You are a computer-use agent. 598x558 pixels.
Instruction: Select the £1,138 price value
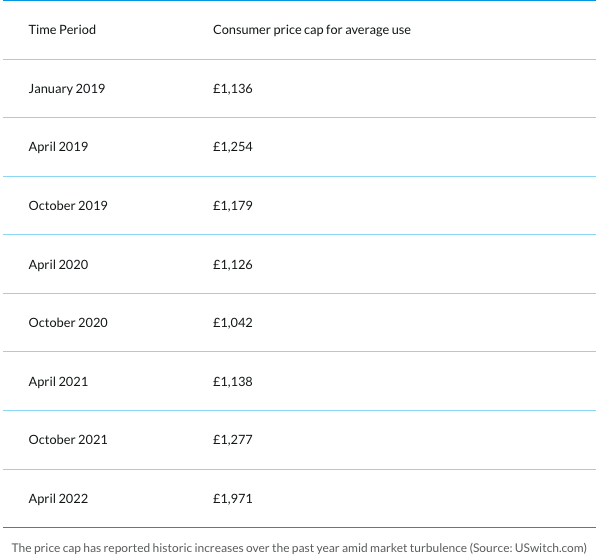(x=233, y=381)
